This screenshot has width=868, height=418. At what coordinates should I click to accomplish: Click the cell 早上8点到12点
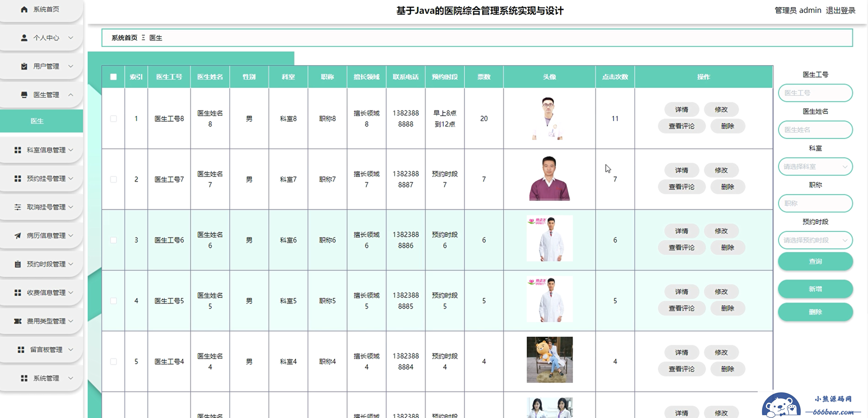pyautogui.click(x=445, y=119)
